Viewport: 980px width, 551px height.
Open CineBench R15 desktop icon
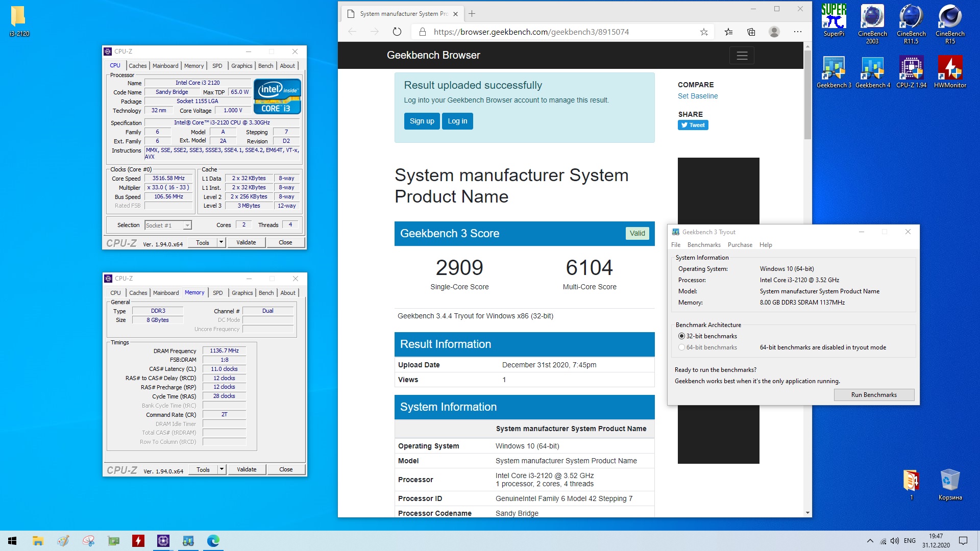(950, 24)
